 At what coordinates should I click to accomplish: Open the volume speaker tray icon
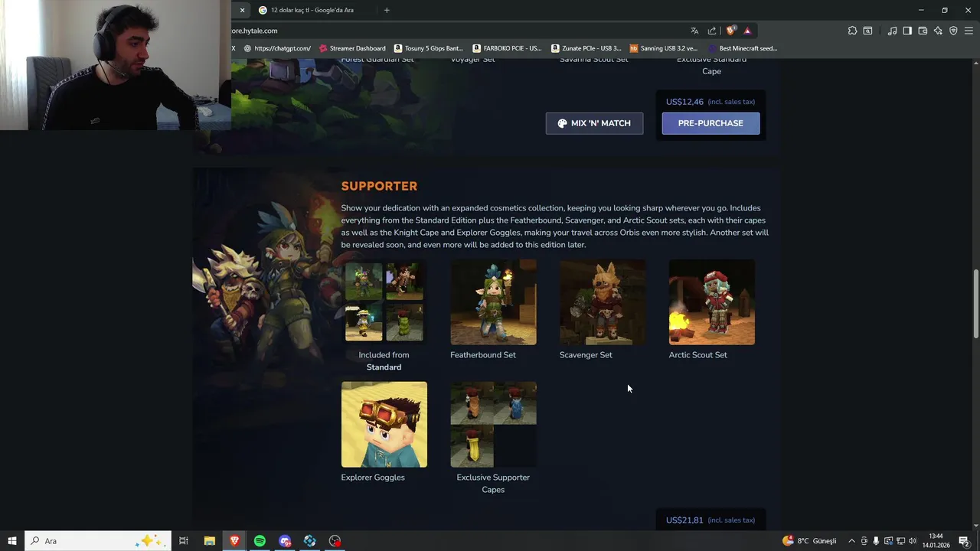point(913,541)
